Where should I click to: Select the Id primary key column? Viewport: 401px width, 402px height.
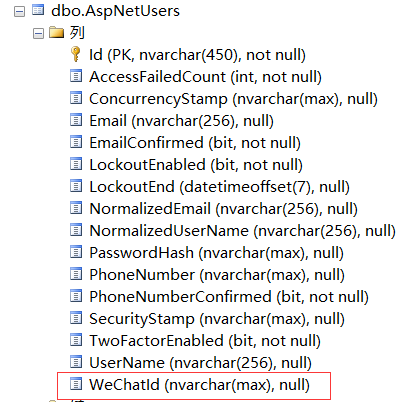197,55
